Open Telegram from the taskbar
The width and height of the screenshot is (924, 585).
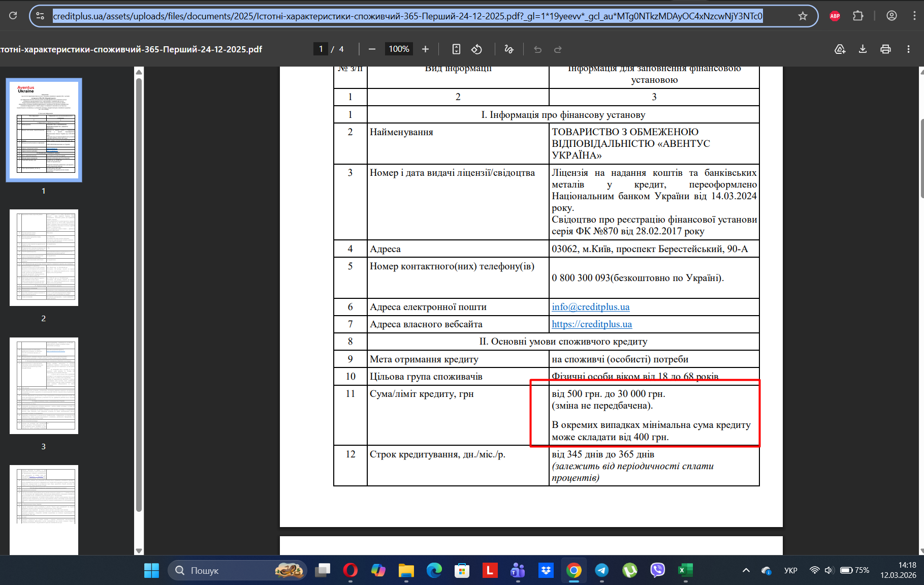coord(602,570)
